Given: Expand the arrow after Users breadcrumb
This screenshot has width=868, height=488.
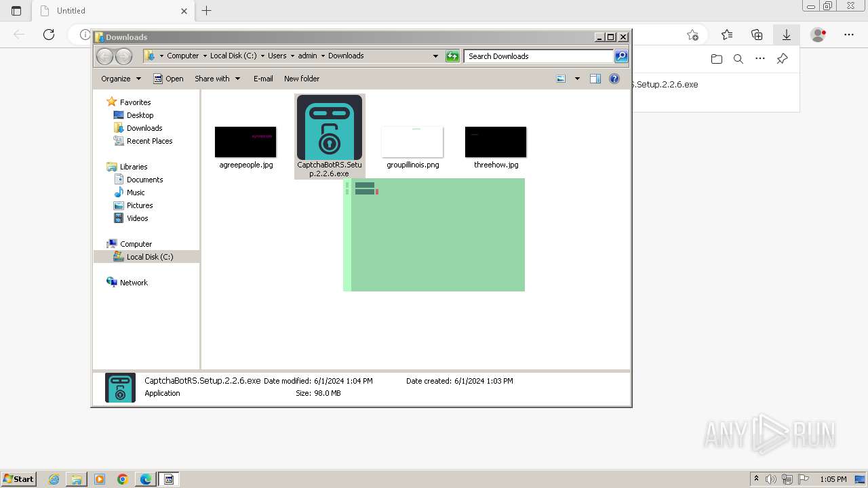Looking at the screenshot, I should pyautogui.click(x=292, y=56).
